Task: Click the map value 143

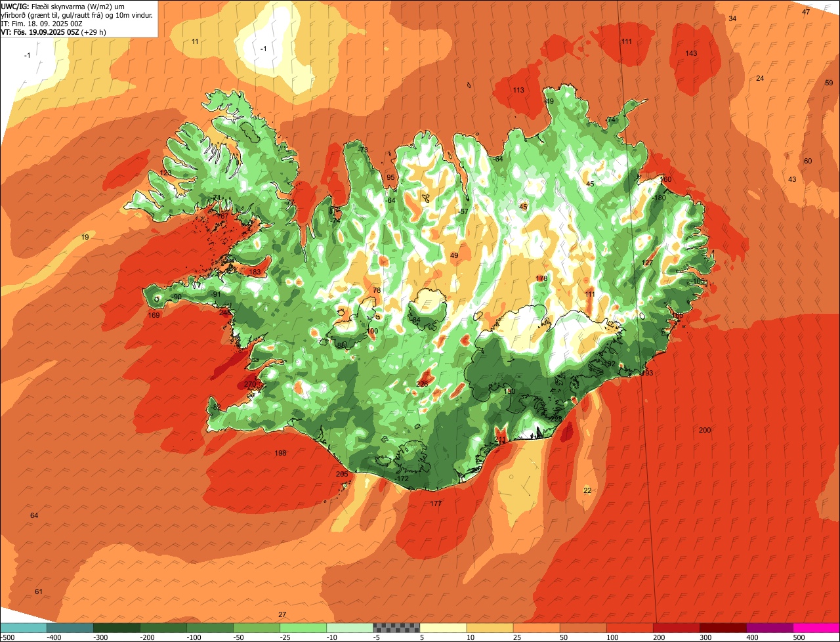Action: [x=691, y=53]
